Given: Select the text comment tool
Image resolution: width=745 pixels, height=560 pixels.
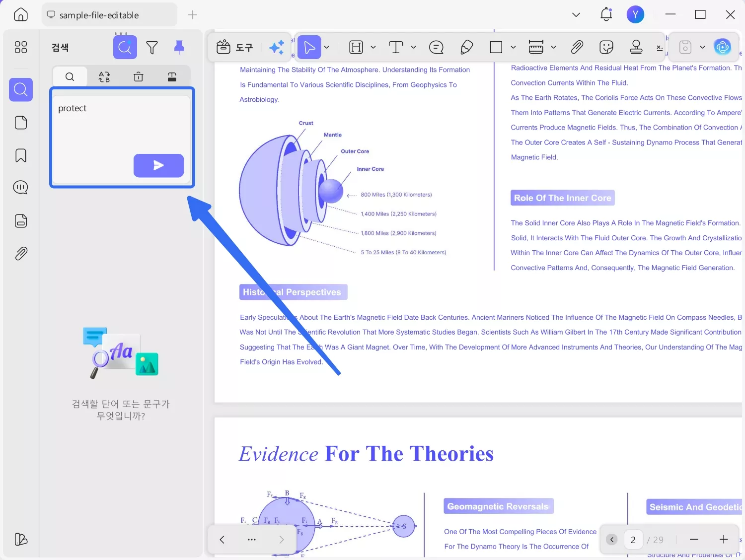Looking at the screenshot, I should tap(396, 48).
